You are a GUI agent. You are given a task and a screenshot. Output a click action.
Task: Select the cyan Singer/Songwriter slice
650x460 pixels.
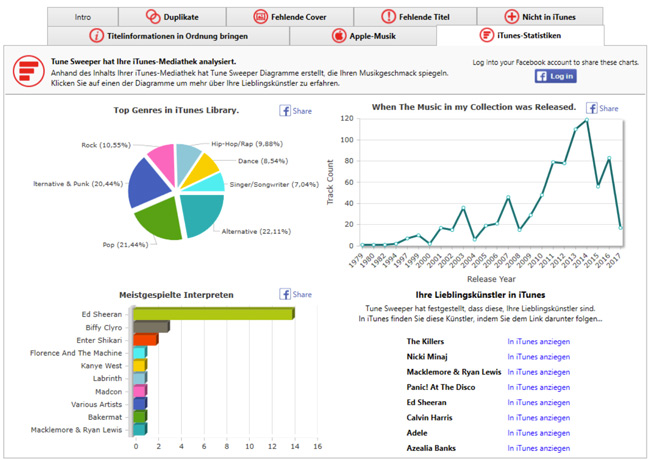pyautogui.click(x=209, y=184)
